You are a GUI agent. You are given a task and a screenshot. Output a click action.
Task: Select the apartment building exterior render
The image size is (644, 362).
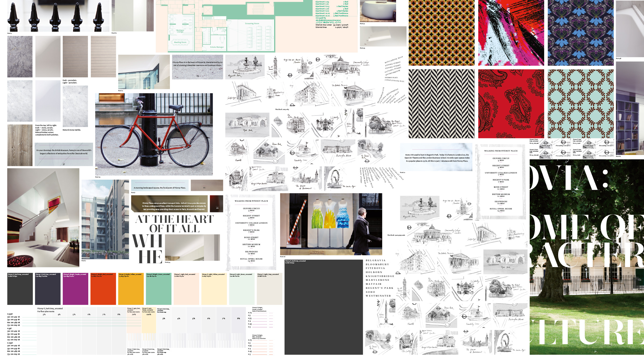click(105, 219)
